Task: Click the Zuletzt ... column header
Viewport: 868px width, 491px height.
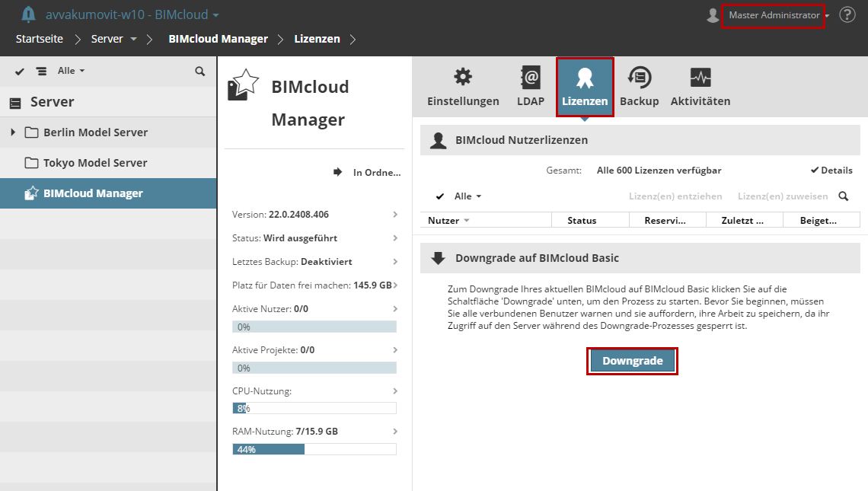Action: (745, 220)
